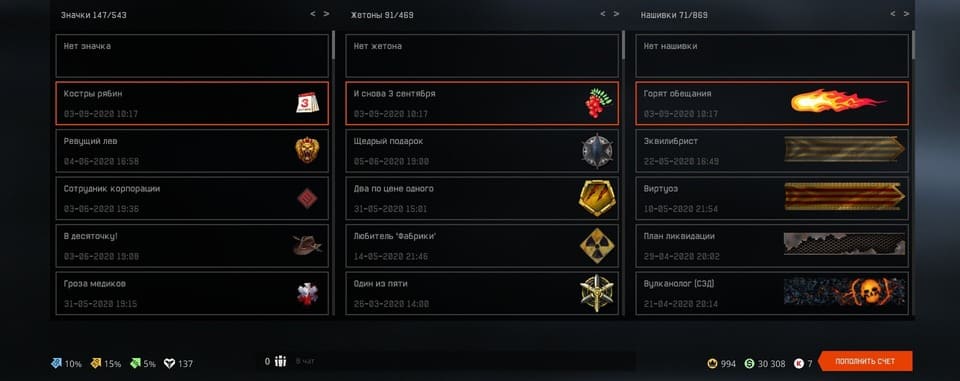Image resolution: width=960 pixels, height=381 pixels.
Task: Go to next page of Нашивки
Action: tap(906, 13)
